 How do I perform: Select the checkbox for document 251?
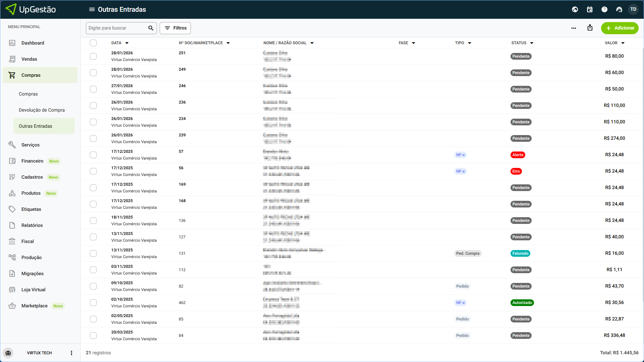(93, 56)
